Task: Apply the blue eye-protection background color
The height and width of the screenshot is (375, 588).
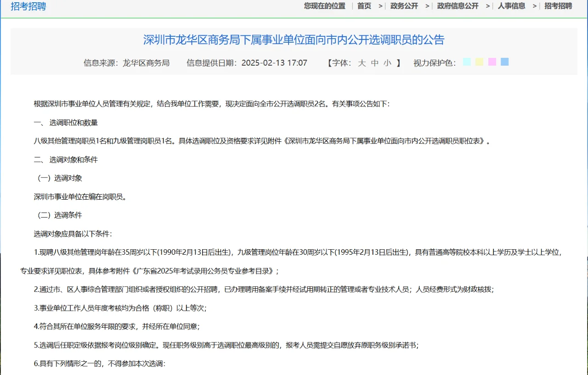Action: [504, 62]
